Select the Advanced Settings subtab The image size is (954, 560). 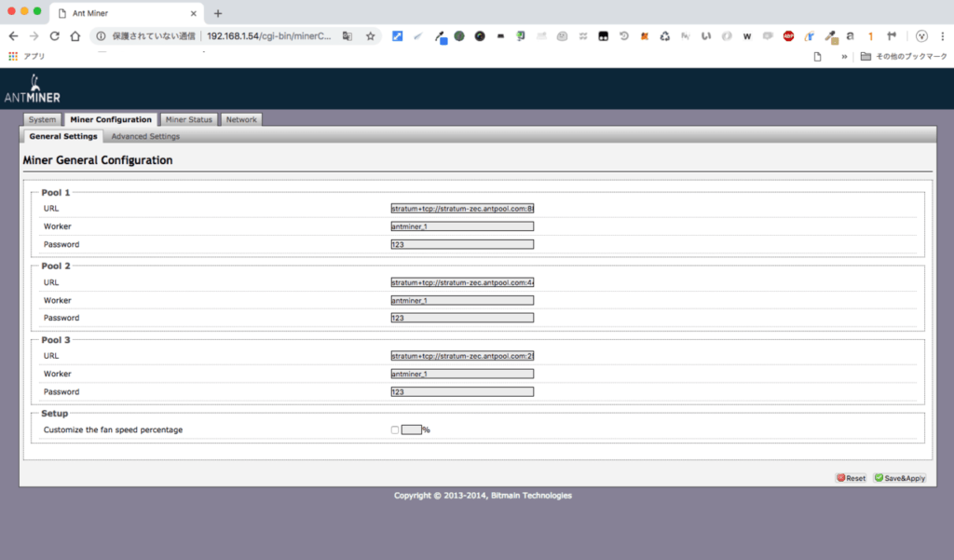pos(145,137)
